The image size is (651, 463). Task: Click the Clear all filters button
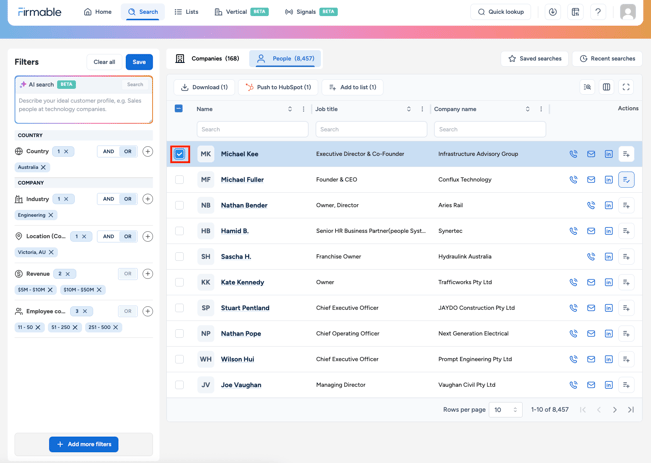pos(104,62)
